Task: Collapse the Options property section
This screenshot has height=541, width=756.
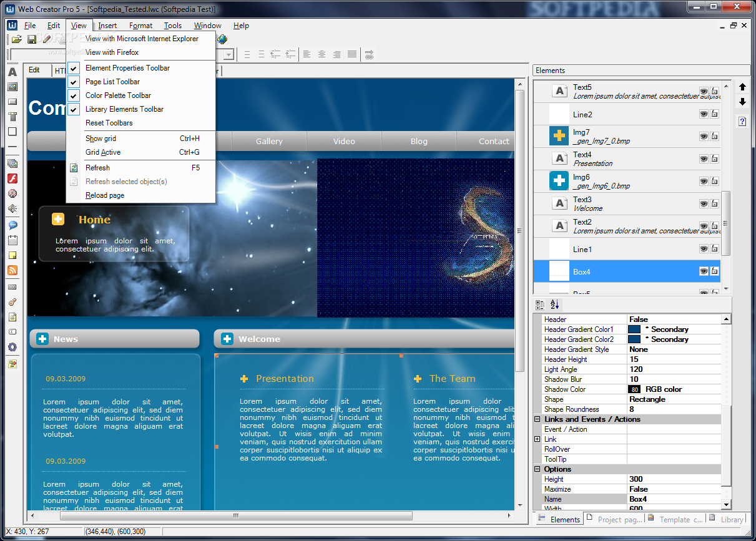Action: 538,469
